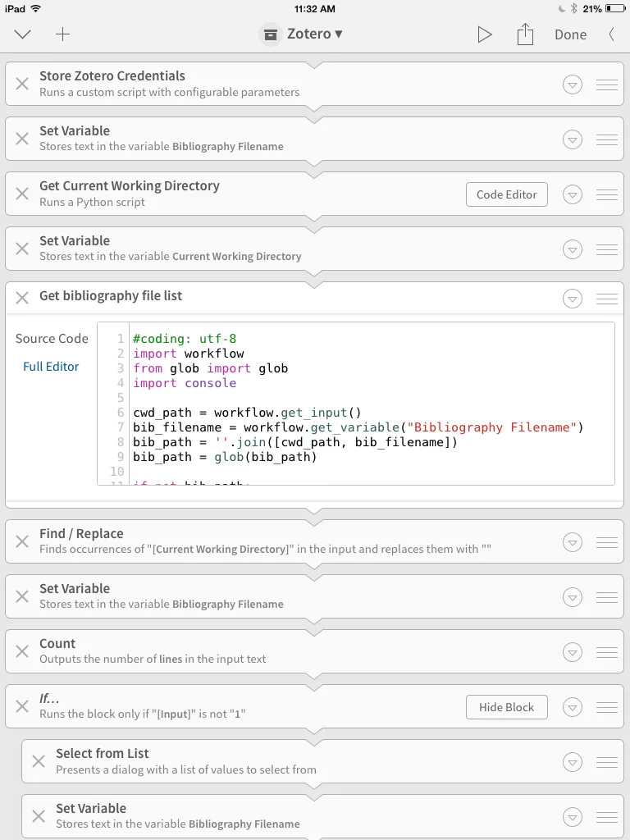
Task: Add a new action with the plus icon
Action: (x=62, y=34)
